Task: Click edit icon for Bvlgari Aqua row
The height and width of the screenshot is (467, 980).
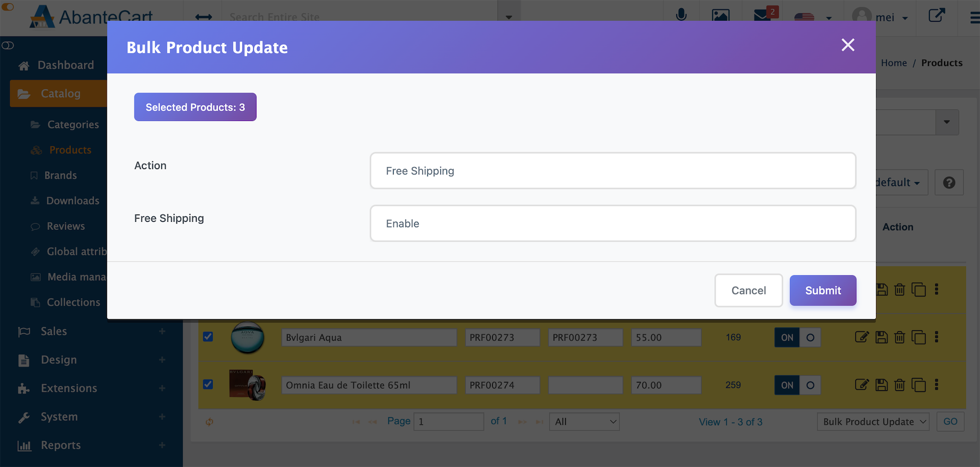Action: click(861, 337)
